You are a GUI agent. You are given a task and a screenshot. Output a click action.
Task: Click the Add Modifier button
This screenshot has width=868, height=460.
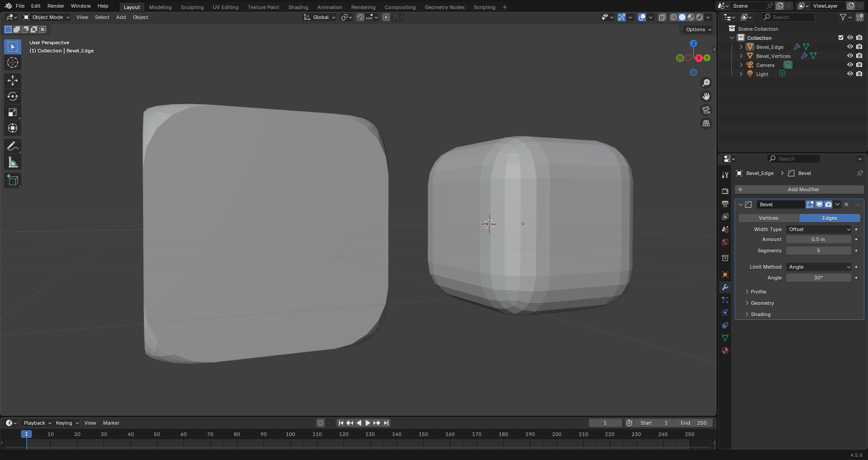point(799,190)
